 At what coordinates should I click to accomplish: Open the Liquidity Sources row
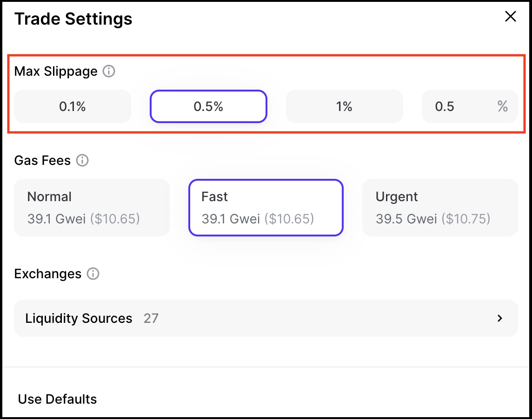pyautogui.click(x=266, y=318)
